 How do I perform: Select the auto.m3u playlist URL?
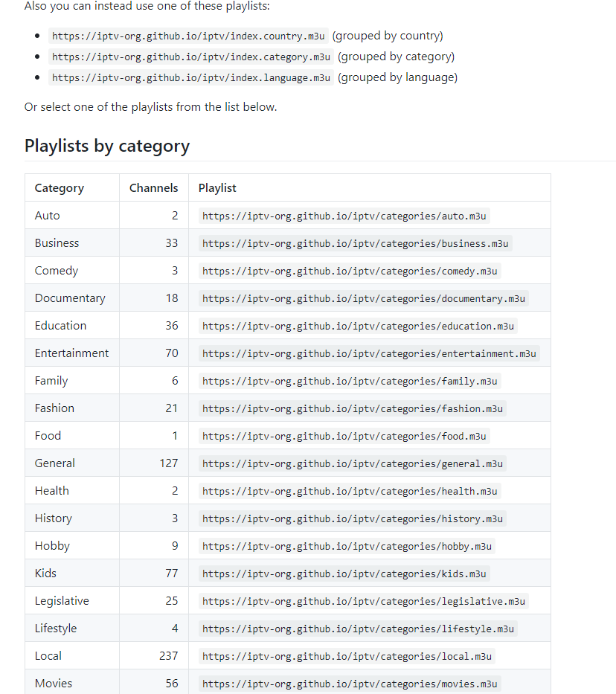click(x=344, y=216)
